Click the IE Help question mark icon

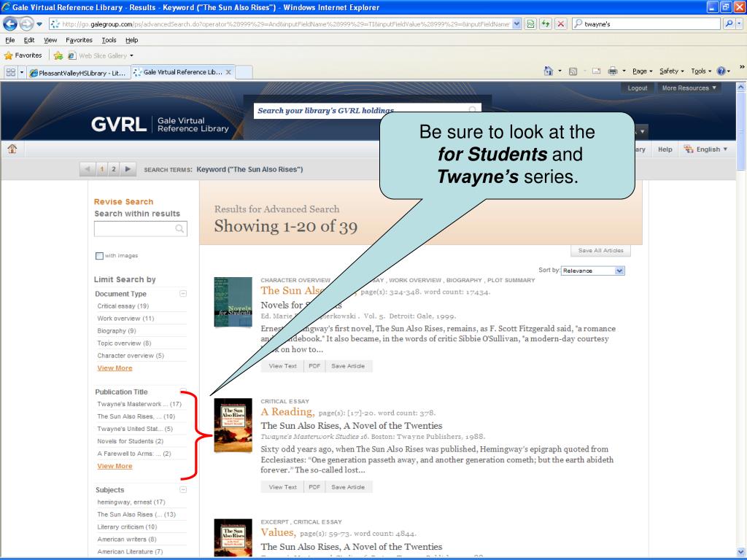click(721, 71)
